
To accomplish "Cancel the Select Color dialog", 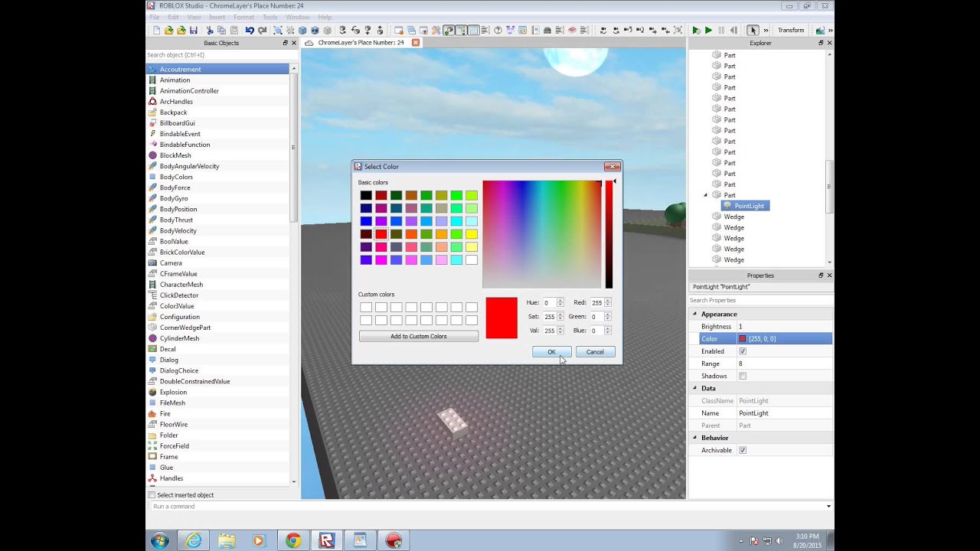I will [x=595, y=352].
